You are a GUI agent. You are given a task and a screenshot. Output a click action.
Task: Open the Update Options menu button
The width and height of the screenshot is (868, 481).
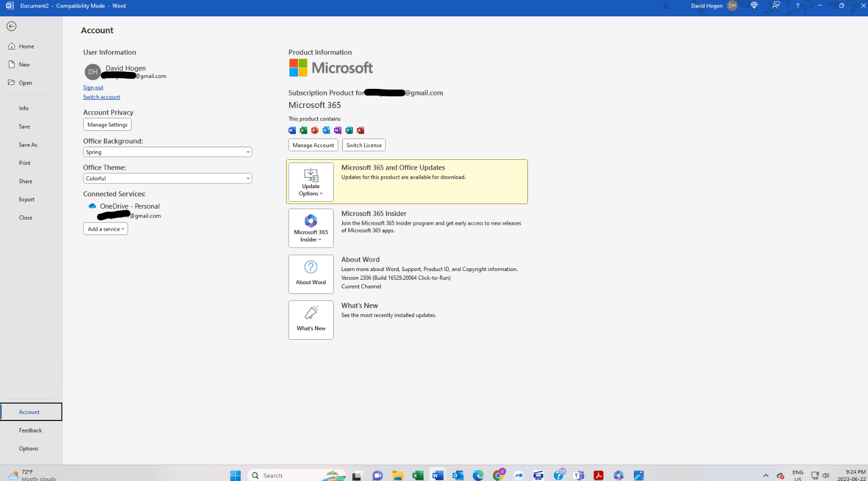pyautogui.click(x=311, y=182)
